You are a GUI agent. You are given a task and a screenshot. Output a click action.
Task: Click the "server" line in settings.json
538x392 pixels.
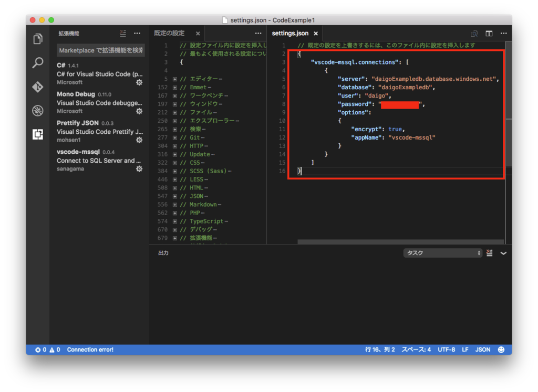pyautogui.click(x=418, y=79)
